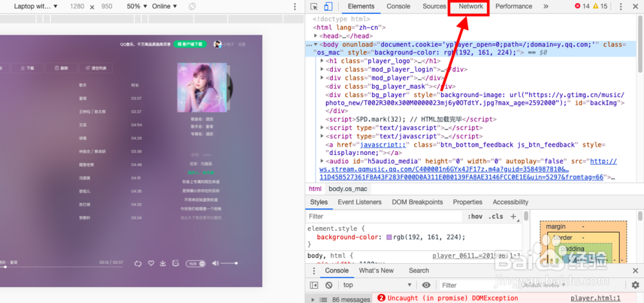644x303 pixels.
Task: Focus the Styles filter field
Action: click(384, 217)
